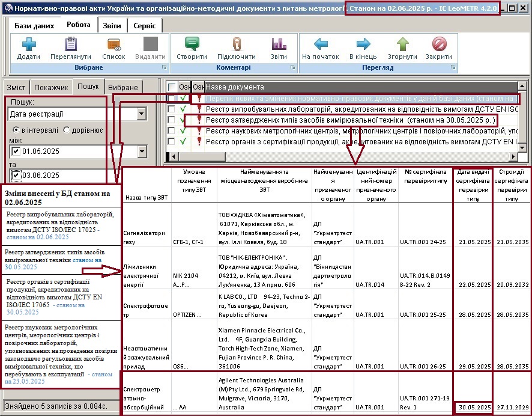Uncheck the 01.05.2025 start date checkbox
Screen dimensions: 532x416
[x=16, y=151]
